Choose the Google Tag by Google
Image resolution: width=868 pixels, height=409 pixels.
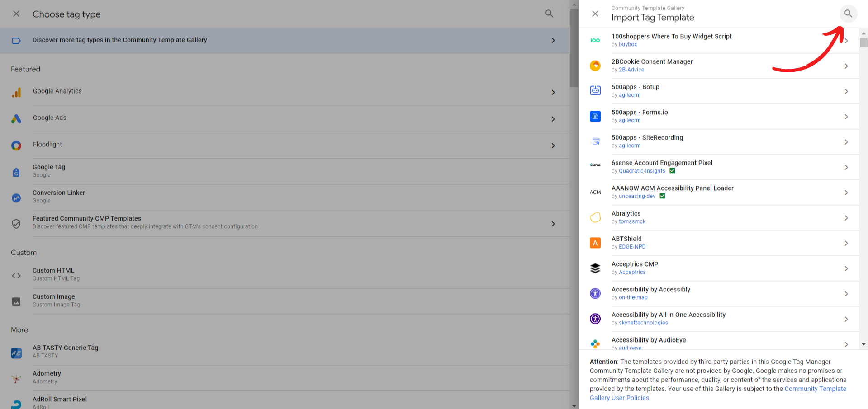tap(48, 167)
